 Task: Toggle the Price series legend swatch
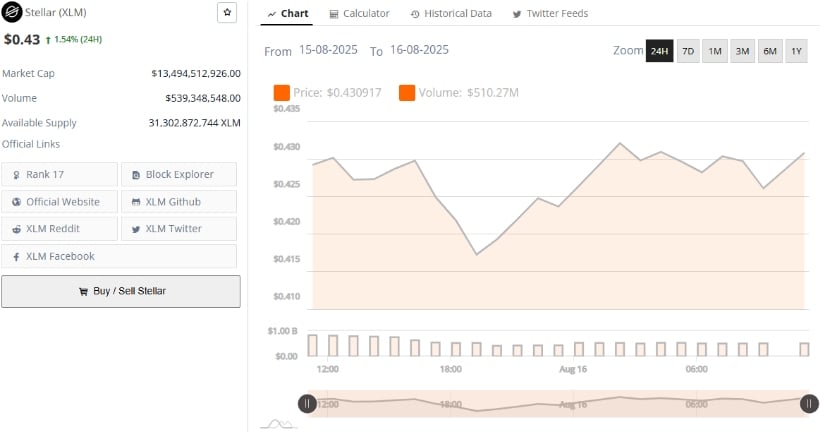tap(281, 93)
